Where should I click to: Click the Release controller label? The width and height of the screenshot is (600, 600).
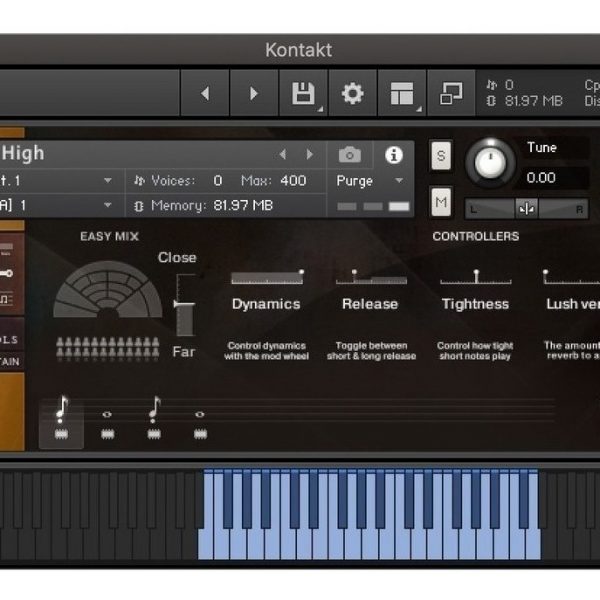[370, 304]
